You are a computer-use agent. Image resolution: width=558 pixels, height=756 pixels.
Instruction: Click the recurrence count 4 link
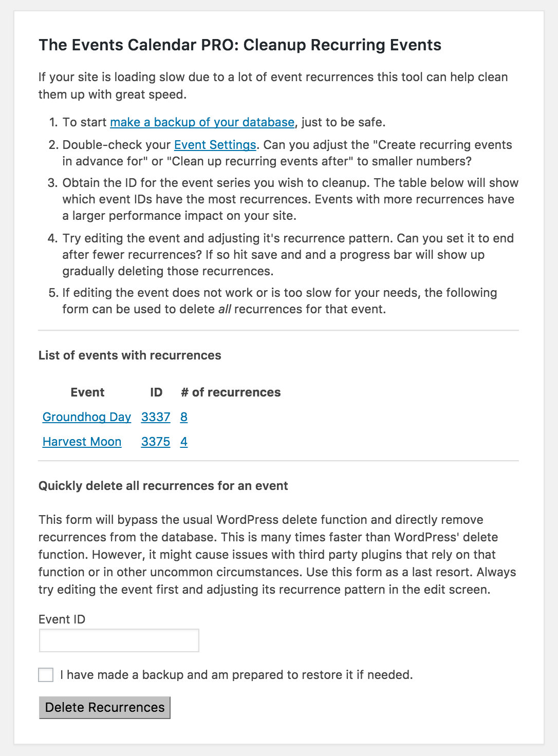184,442
